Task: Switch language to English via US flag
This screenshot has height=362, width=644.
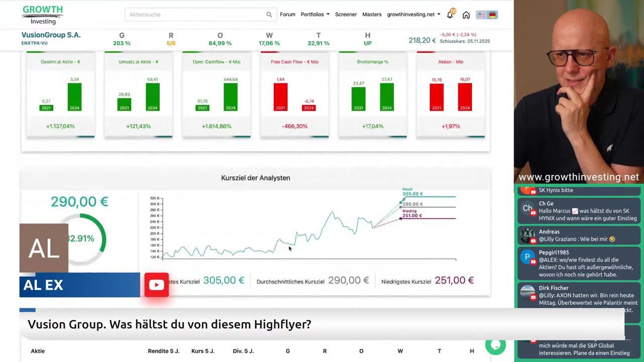Action: (x=481, y=15)
